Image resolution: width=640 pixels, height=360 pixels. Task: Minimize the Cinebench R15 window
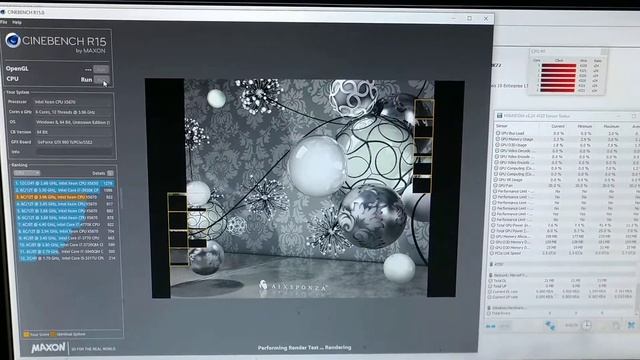coord(453,18)
